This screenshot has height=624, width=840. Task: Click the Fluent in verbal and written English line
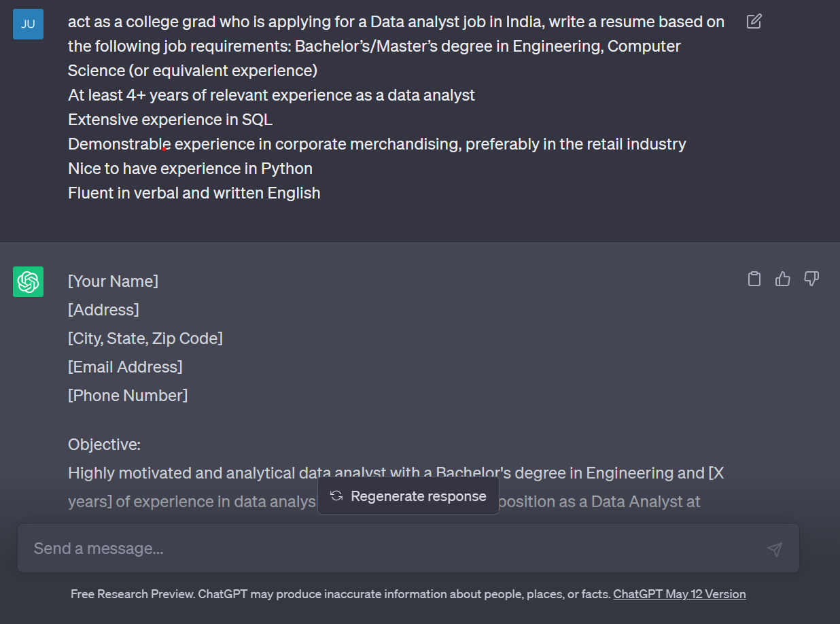[x=194, y=193]
